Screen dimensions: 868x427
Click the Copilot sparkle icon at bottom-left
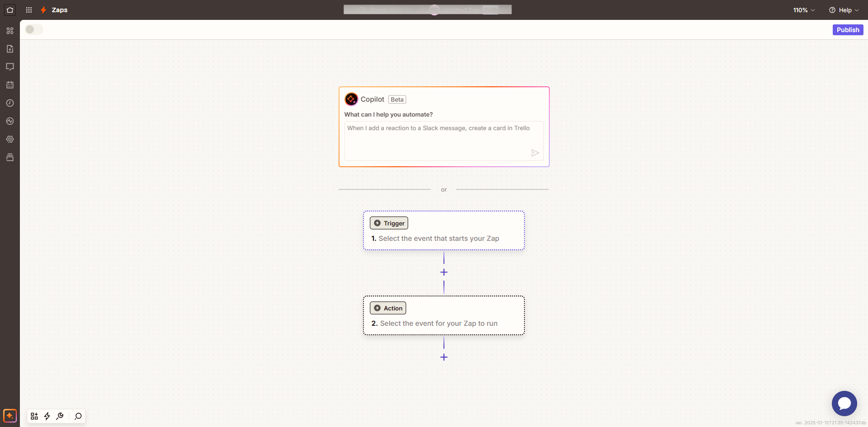[10, 415]
